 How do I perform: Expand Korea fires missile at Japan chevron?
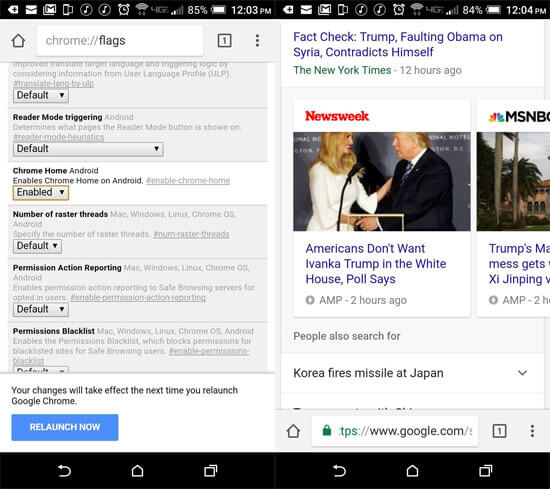pyautogui.click(x=523, y=373)
